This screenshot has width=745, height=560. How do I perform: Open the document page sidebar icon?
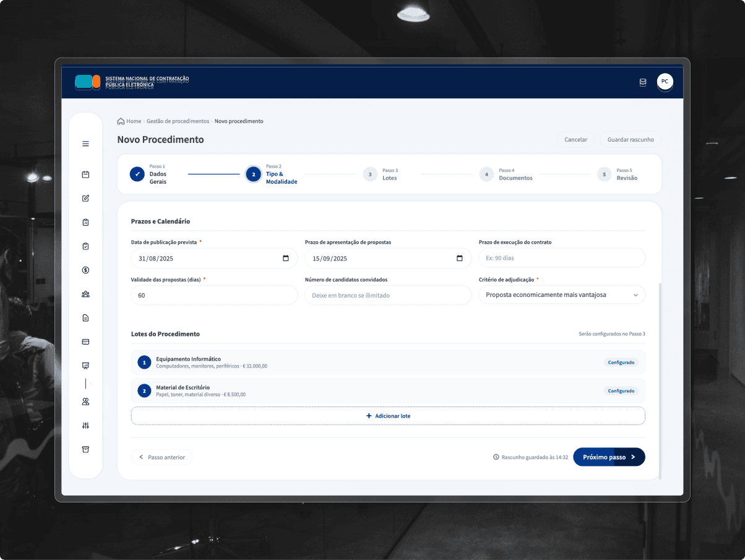pos(85,318)
